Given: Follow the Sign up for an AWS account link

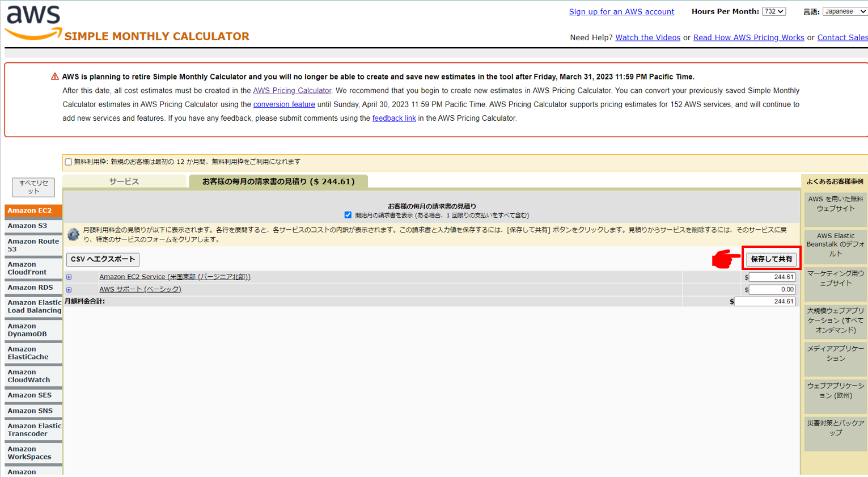Looking at the screenshot, I should point(621,11).
